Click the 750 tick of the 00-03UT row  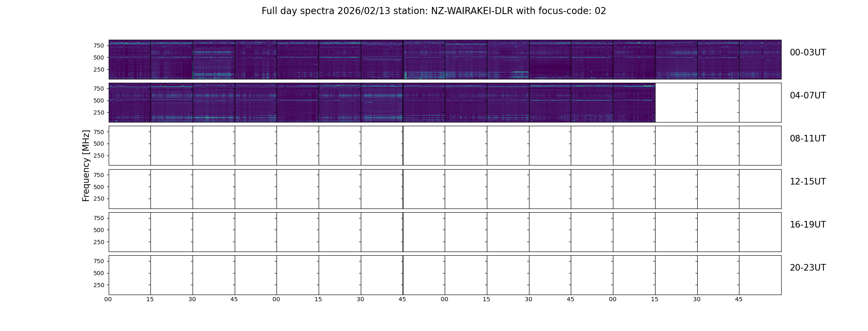(99, 46)
